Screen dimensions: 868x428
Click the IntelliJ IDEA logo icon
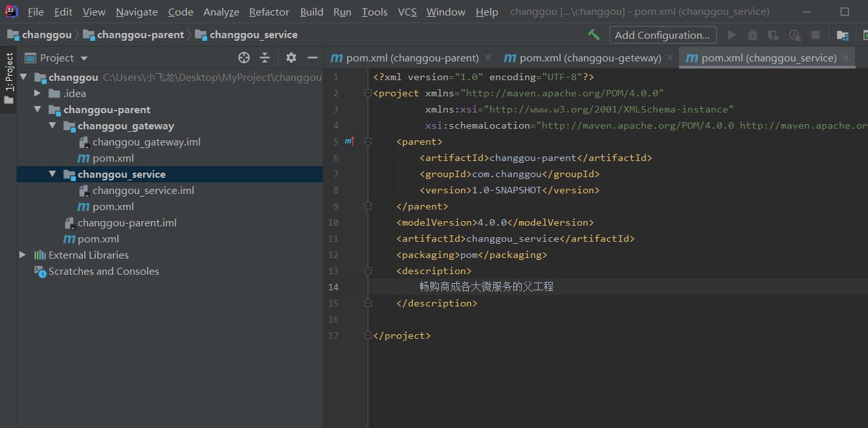[12, 11]
